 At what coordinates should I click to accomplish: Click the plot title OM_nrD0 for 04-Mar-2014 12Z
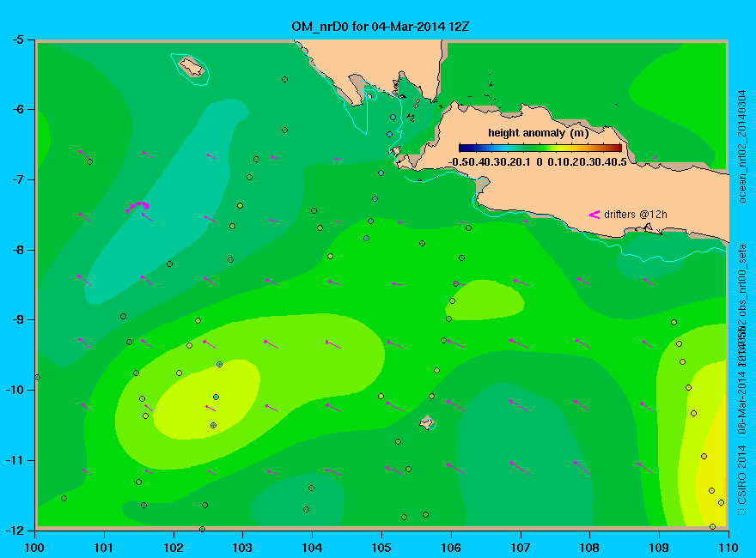coord(380,27)
